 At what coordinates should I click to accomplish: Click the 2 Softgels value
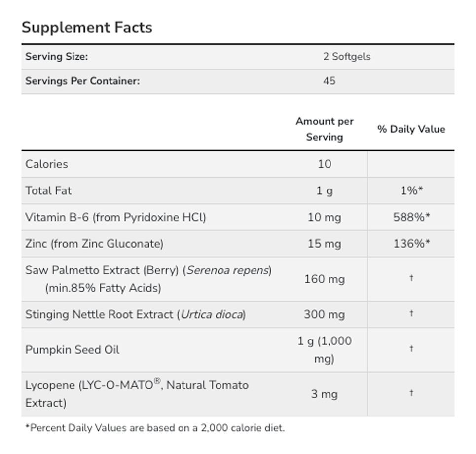347,56
